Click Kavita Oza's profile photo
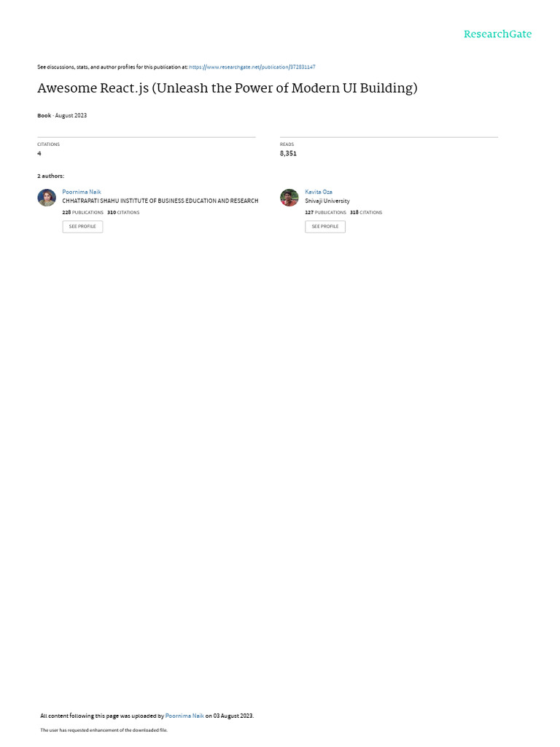The width and height of the screenshot is (560, 747). click(x=289, y=198)
